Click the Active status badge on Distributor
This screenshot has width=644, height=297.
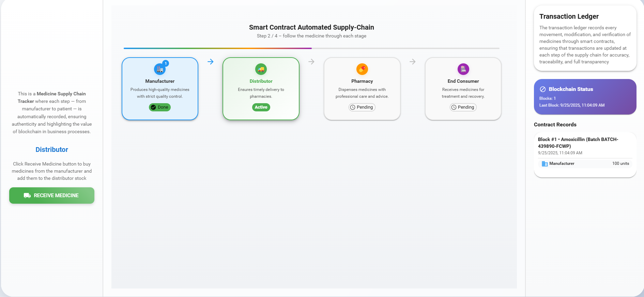point(261,107)
